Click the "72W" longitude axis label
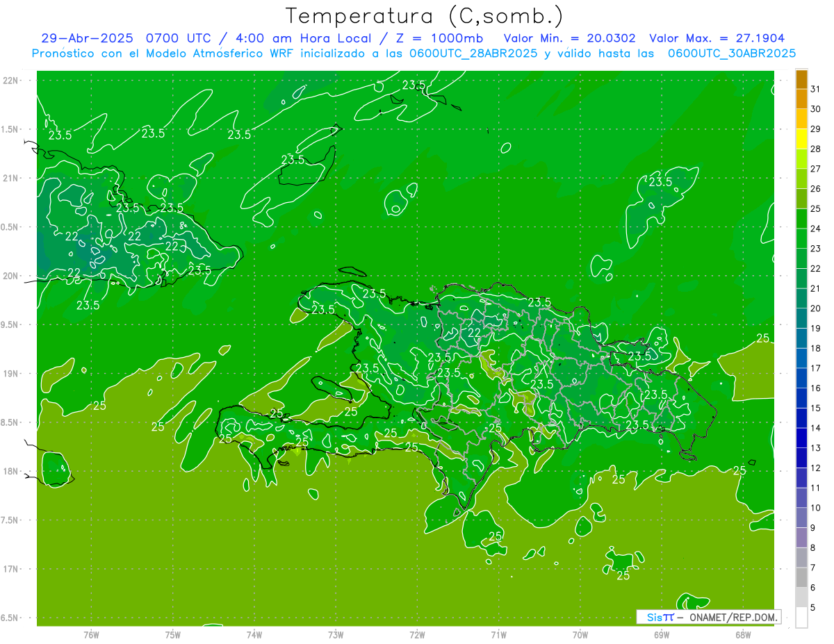 click(x=417, y=635)
